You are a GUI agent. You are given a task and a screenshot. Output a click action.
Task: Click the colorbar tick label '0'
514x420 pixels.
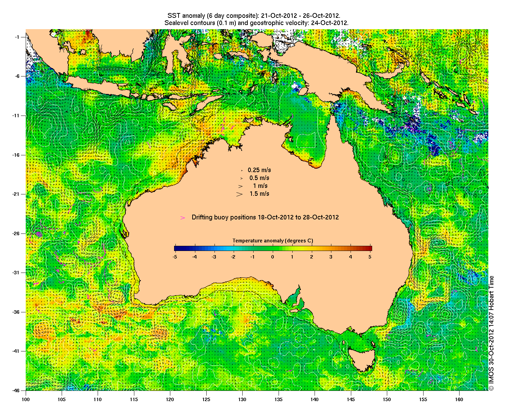273,256
